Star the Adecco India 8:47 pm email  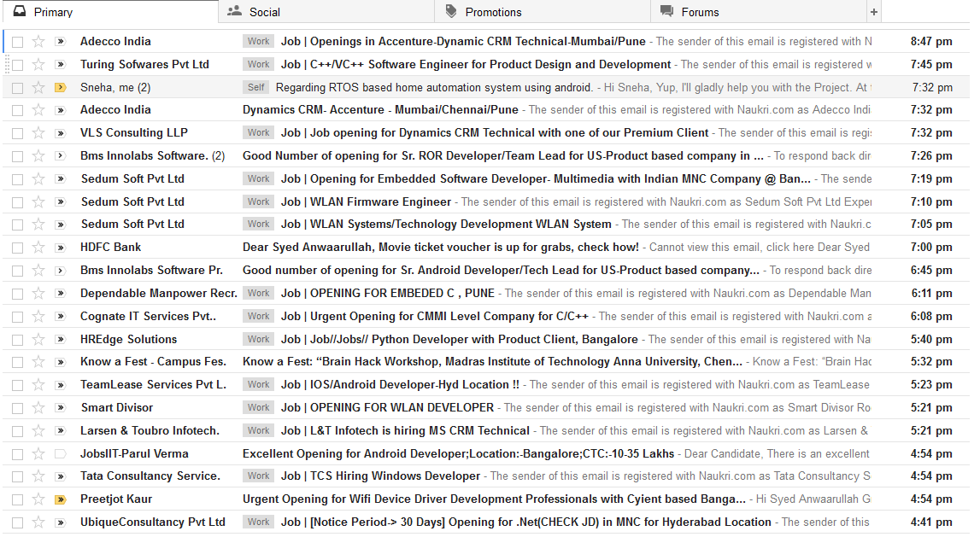pyautogui.click(x=38, y=42)
